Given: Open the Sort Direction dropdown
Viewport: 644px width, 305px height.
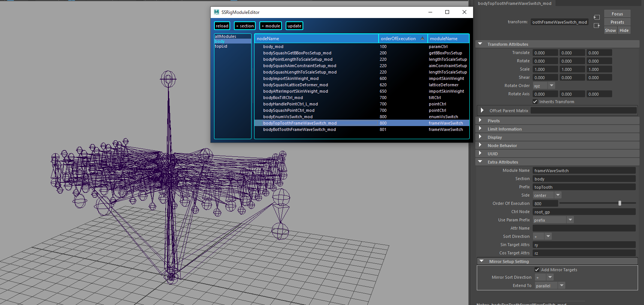Looking at the screenshot, I should [542, 236].
